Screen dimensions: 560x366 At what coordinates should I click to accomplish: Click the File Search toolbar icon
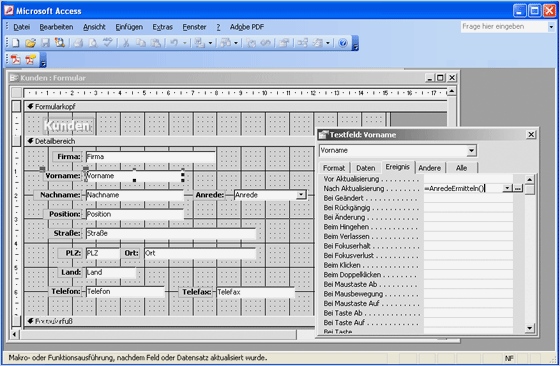tap(60, 43)
